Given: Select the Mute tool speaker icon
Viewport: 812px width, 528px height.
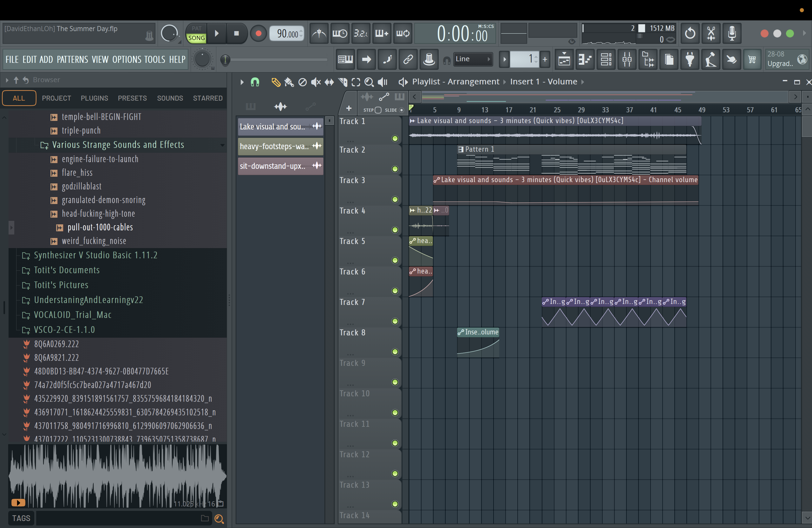Looking at the screenshot, I should (316, 82).
